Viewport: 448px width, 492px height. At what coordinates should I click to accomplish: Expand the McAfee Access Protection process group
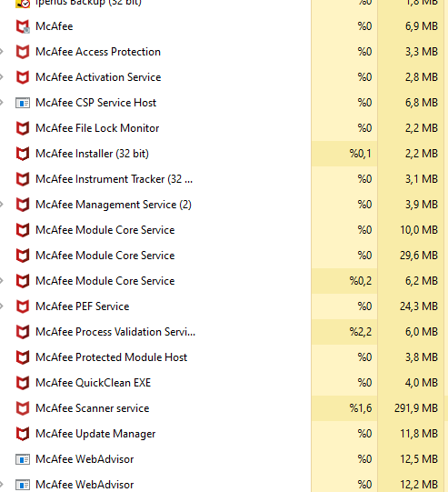tap(2, 52)
